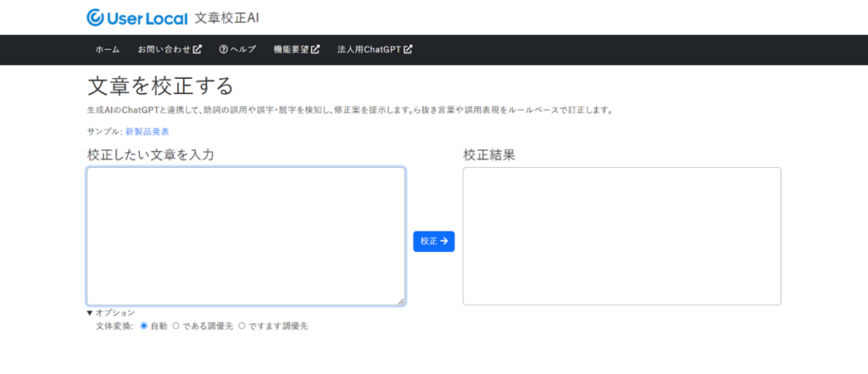Click the question mark icon beside ヘルプ
868x374 pixels.
(223, 49)
